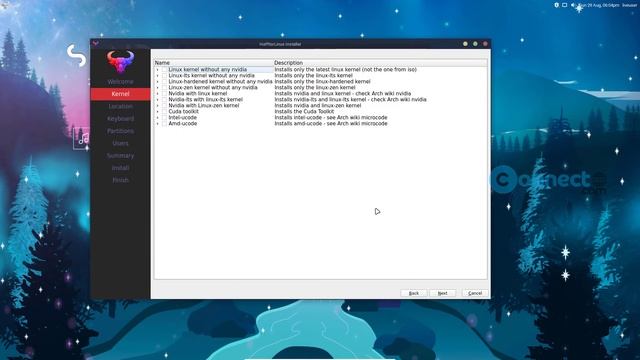Expand the Amd-ucode row
The image size is (640, 360).
[x=158, y=123]
